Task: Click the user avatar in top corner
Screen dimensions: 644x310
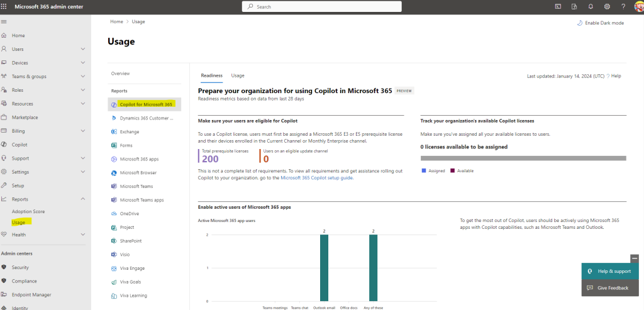Action: pos(638,6)
